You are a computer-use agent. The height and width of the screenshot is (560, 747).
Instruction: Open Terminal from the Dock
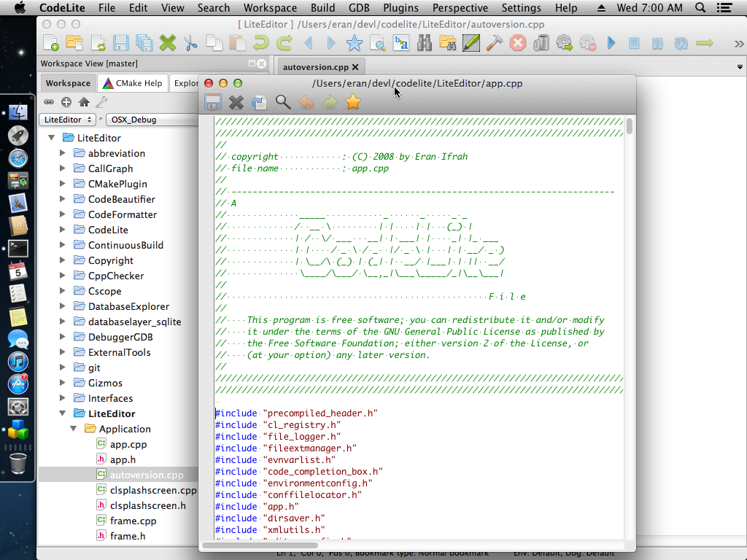[x=18, y=249]
